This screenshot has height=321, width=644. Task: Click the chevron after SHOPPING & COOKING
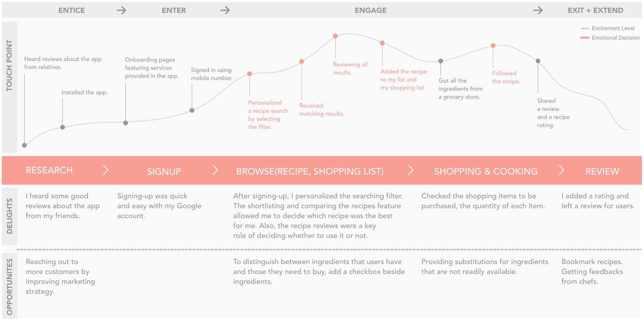coord(561,170)
